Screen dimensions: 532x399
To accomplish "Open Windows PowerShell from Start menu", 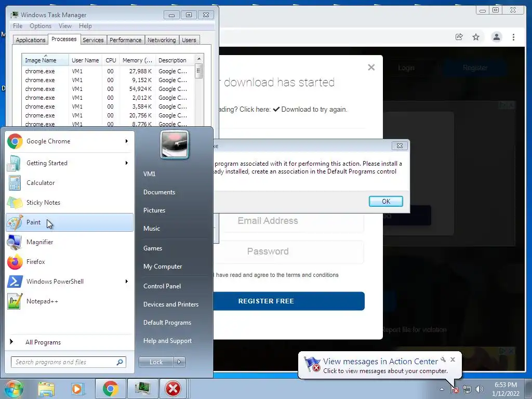I will 70,281.
